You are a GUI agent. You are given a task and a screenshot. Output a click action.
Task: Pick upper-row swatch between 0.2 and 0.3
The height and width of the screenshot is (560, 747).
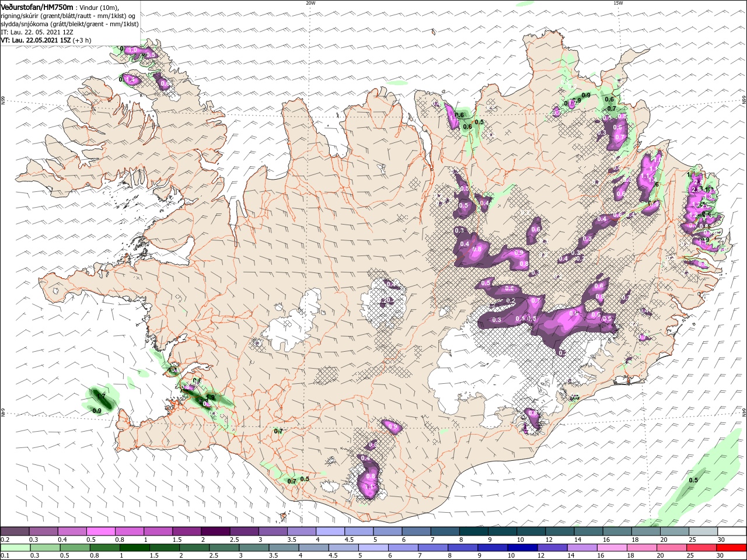tap(15, 531)
